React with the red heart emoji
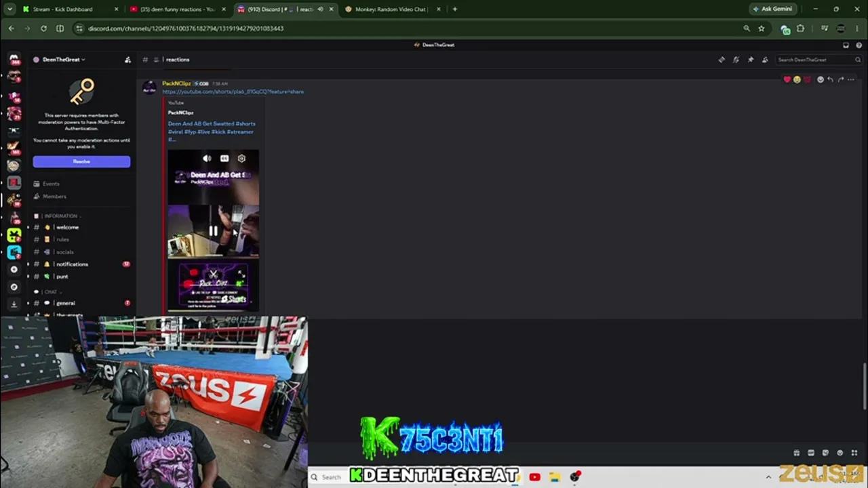The height and width of the screenshot is (488, 868). (787, 79)
